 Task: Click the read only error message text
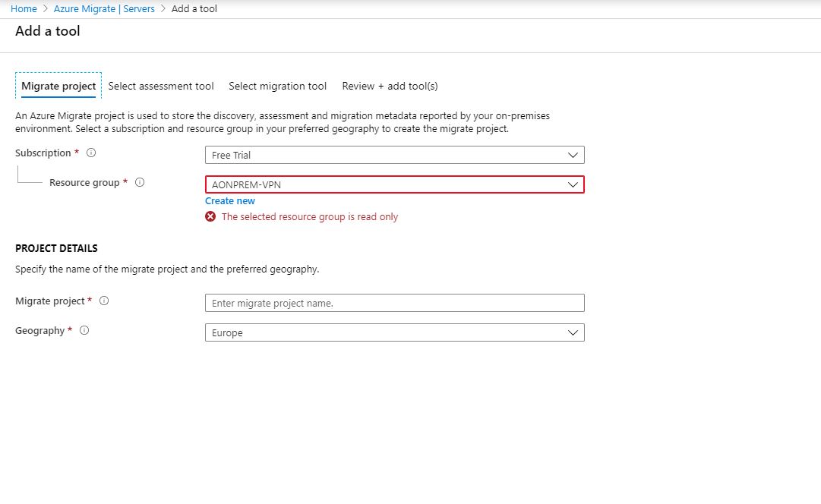[309, 217]
